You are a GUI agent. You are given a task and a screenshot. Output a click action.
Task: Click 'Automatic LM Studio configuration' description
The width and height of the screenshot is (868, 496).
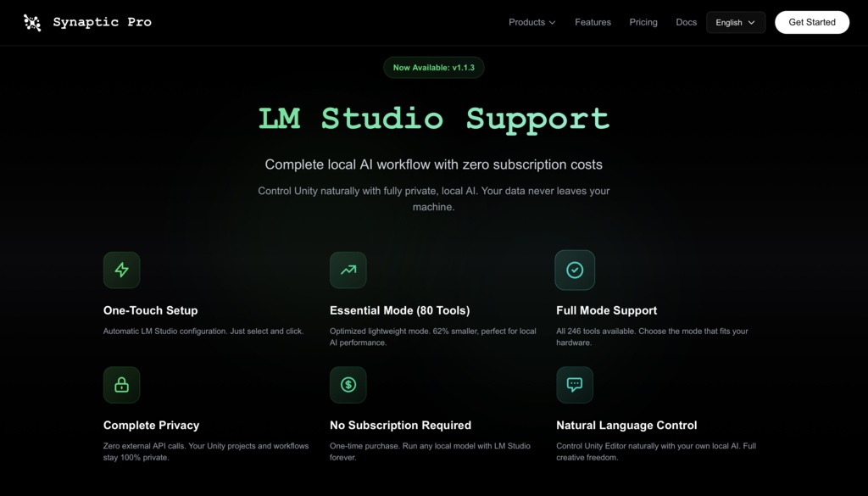click(x=203, y=331)
